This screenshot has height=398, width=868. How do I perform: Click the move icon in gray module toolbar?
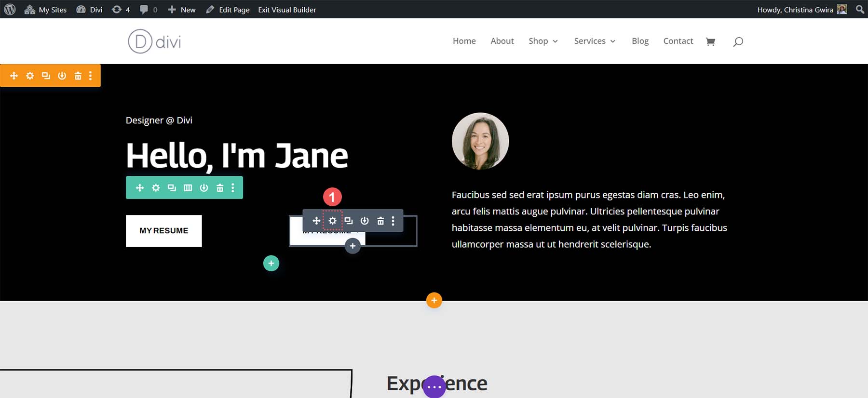tap(316, 221)
